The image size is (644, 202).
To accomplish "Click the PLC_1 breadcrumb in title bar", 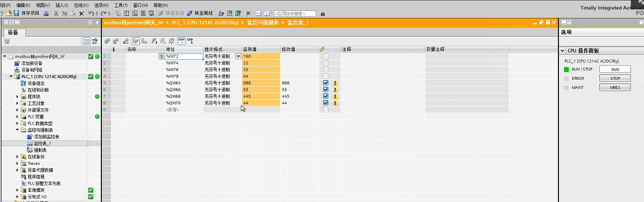I will click(x=205, y=22).
